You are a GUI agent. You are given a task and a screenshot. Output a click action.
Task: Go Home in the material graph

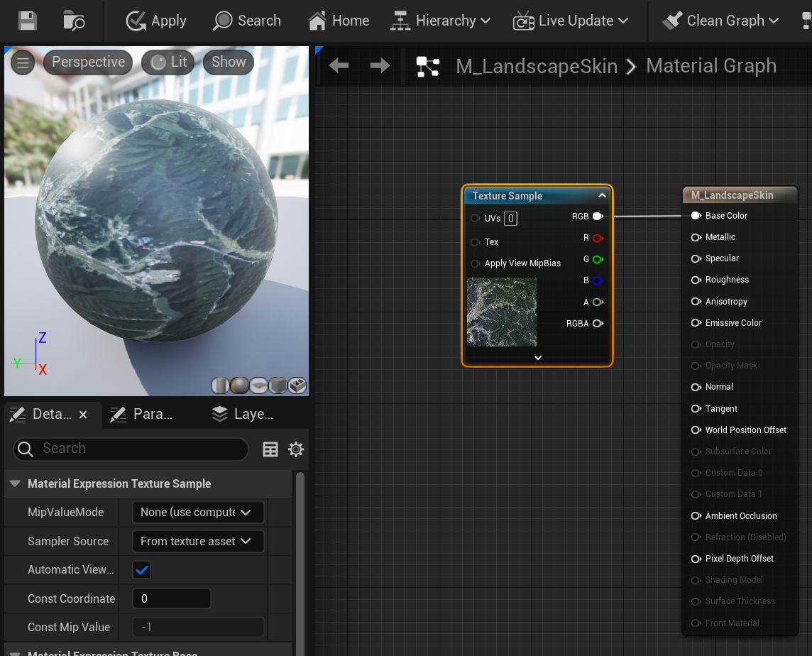338,21
